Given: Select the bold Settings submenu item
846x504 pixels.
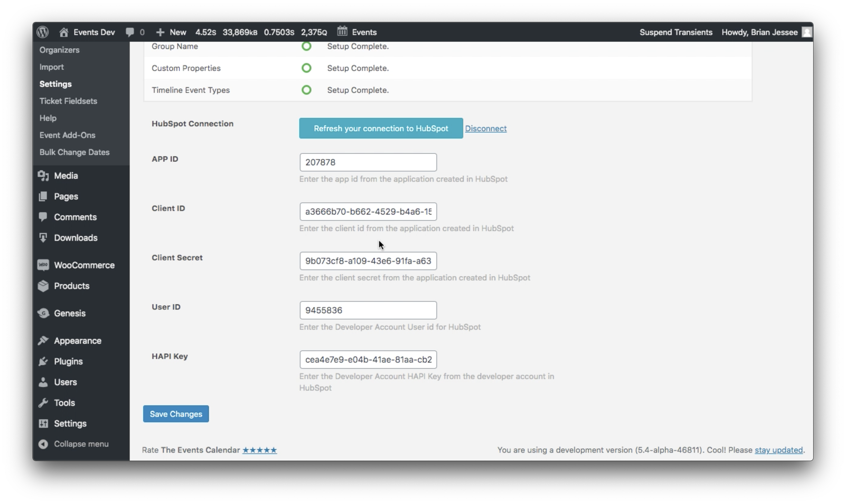Looking at the screenshot, I should point(56,84).
